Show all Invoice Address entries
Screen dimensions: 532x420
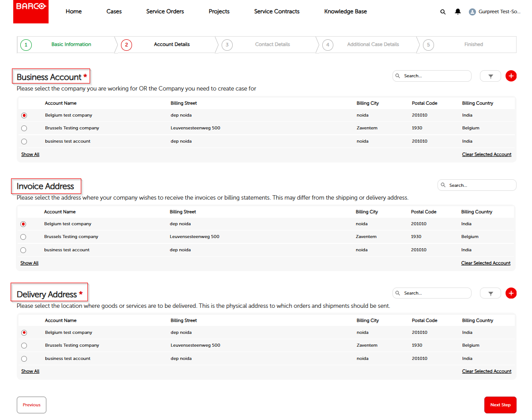29,263
